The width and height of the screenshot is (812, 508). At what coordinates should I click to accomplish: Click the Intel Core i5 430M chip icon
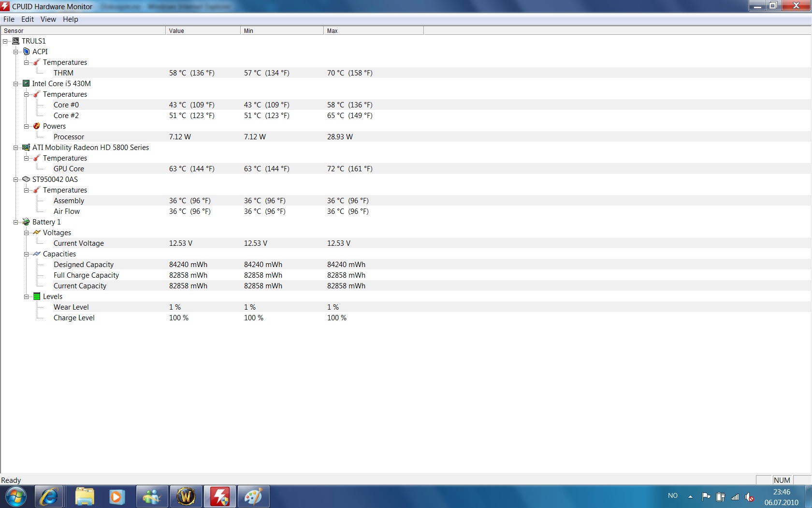tap(27, 84)
